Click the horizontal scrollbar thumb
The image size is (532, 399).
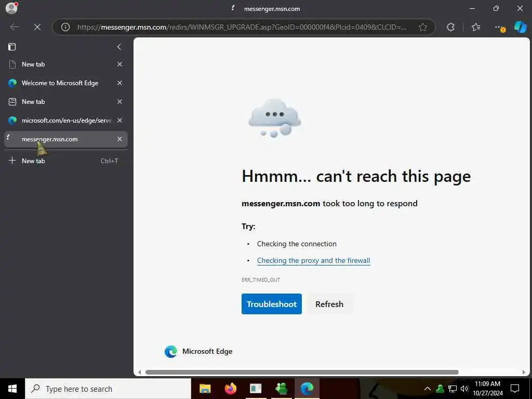coord(302,372)
